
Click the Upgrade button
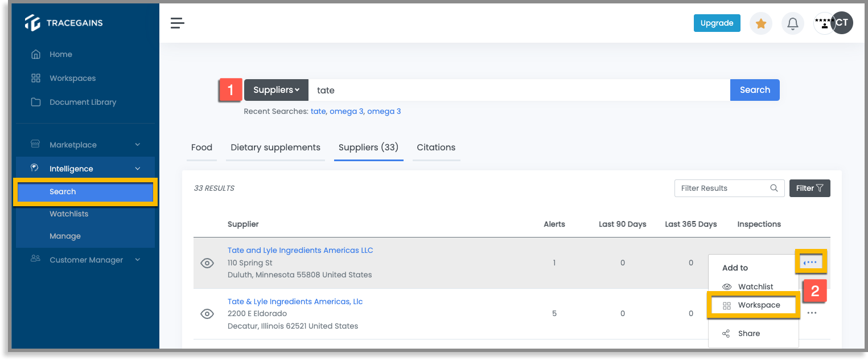tap(717, 23)
